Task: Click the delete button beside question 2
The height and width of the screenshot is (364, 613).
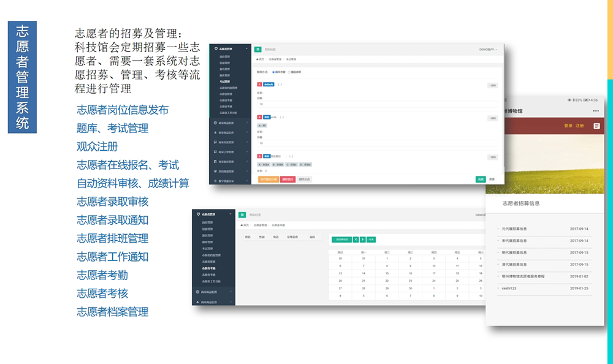Action: click(x=493, y=118)
